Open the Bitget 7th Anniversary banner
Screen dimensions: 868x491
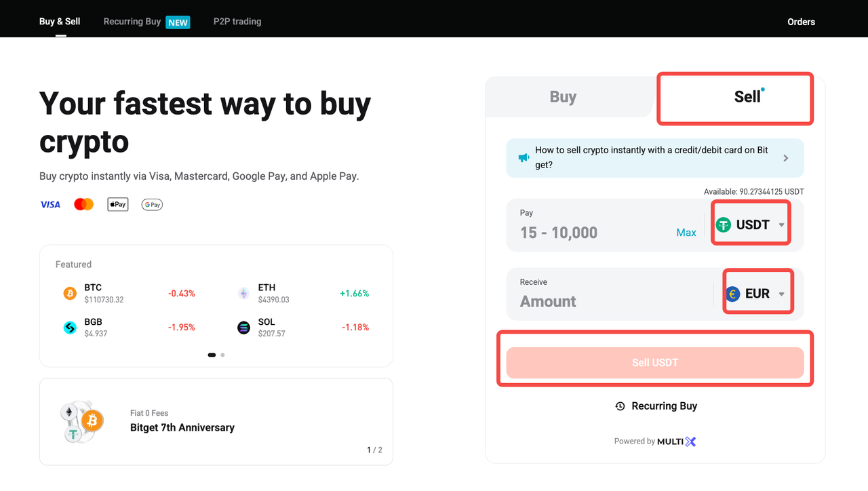[x=216, y=422]
